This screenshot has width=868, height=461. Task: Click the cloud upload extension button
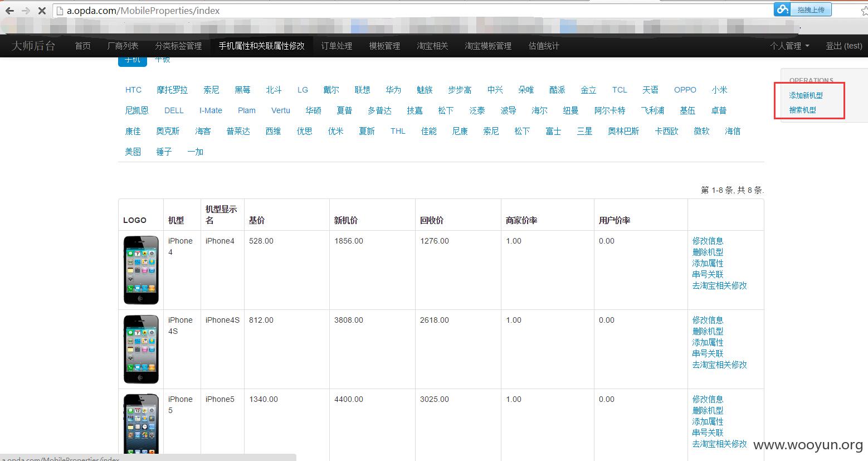tap(803, 9)
